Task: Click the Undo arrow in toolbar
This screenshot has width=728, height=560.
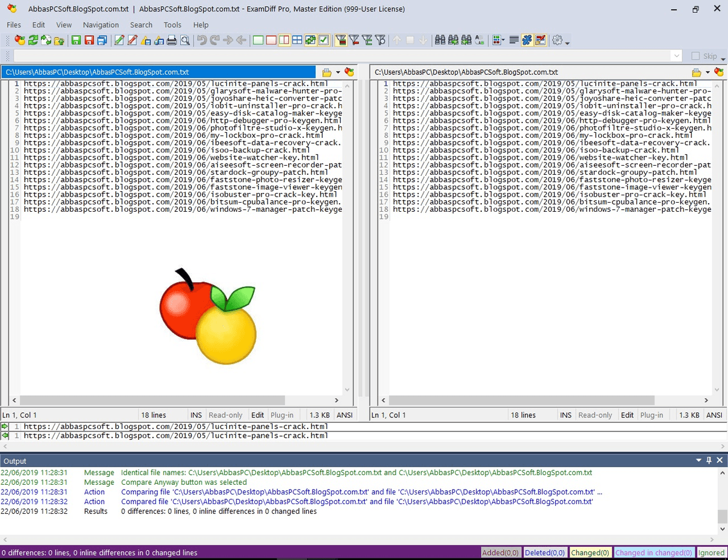Action: pyautogui.click(x=202, y=41)
